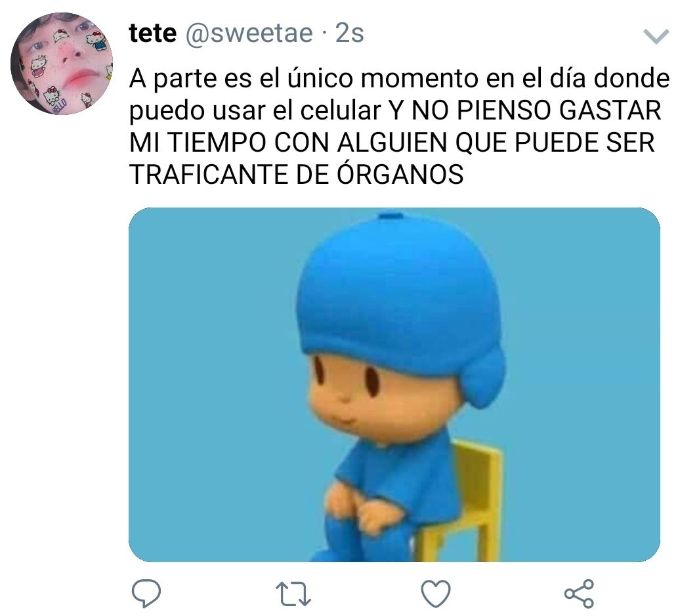
Task: Share the tweet via the share icon
Action: [x=579, y=594]
